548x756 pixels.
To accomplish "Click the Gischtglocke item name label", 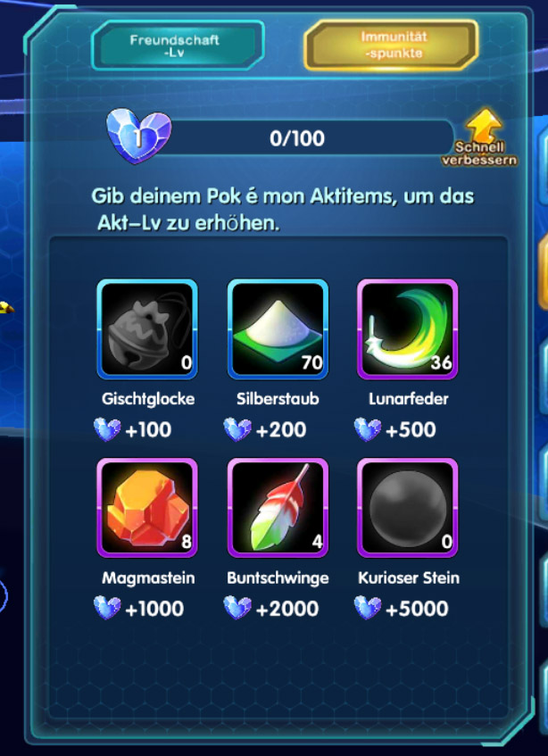I will tap(148, 399).
